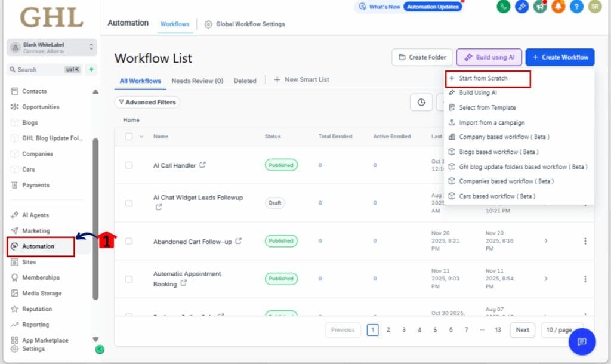Collapse sidebar using green arrow icon
Screen dimensions: 611x364
(100, 350)
